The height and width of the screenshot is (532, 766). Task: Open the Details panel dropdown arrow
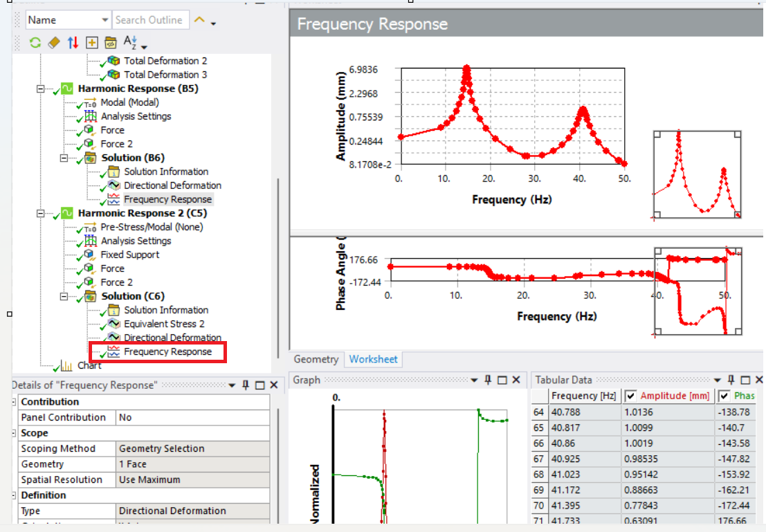tap(232, 385)
